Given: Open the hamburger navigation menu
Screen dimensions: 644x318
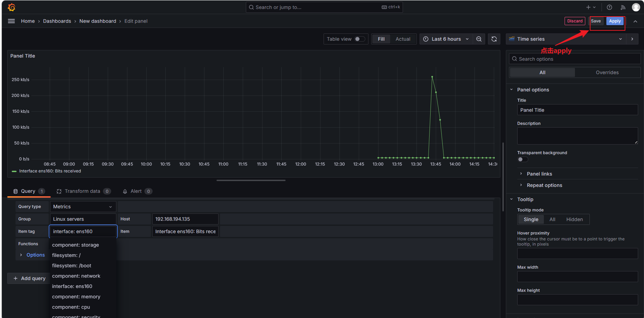Looking at the screenshot, I should point(11,21).
